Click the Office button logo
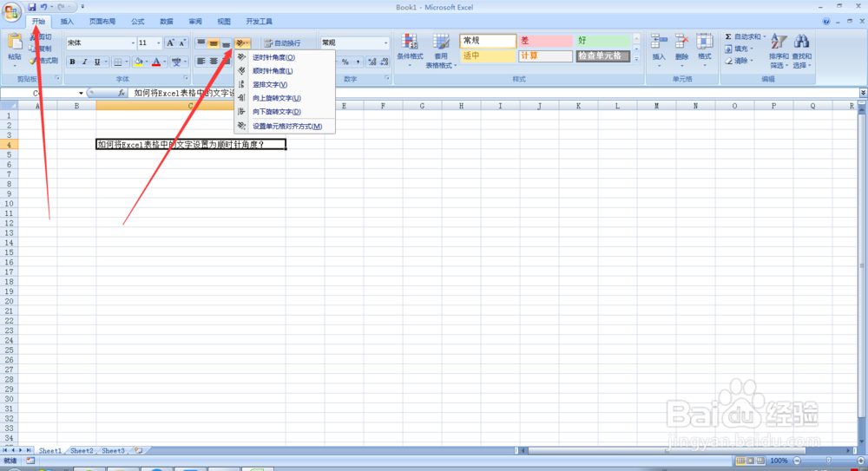Viewport: 868px width, 471px height. (11, 11)
